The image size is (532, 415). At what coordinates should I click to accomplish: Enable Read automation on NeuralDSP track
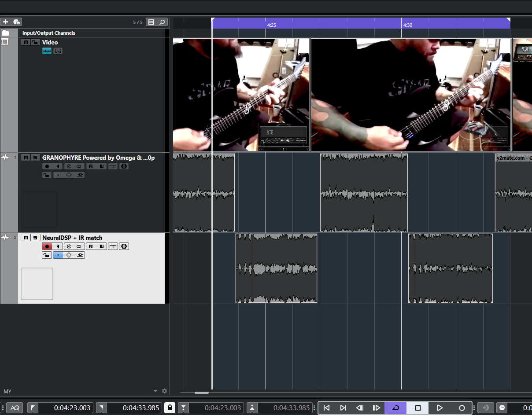click(x=91, y=246)
